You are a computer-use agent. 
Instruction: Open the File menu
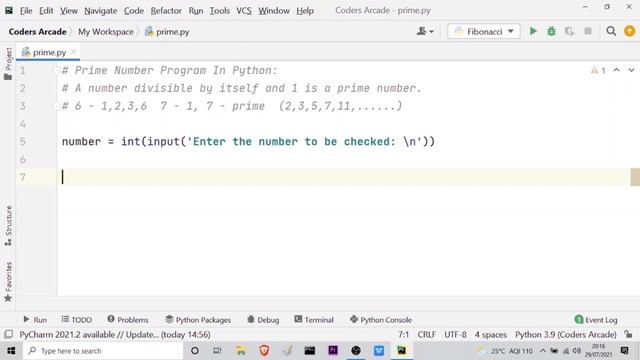click(x=26, y=11)
